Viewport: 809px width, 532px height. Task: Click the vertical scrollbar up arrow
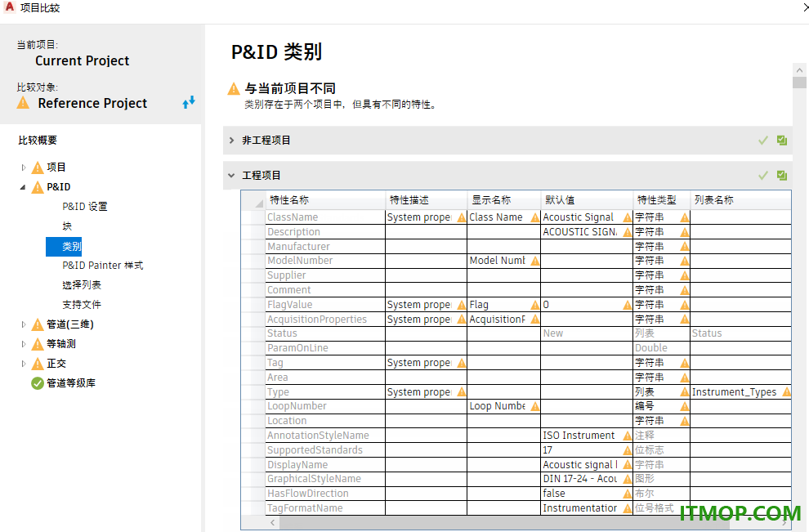pyautogui.click(x=800, y=70)
